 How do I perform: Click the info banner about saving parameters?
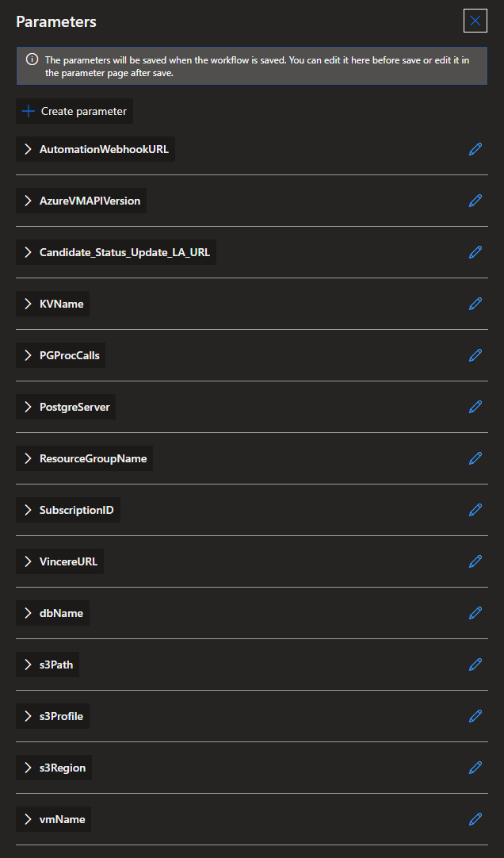tap(252, 66)
